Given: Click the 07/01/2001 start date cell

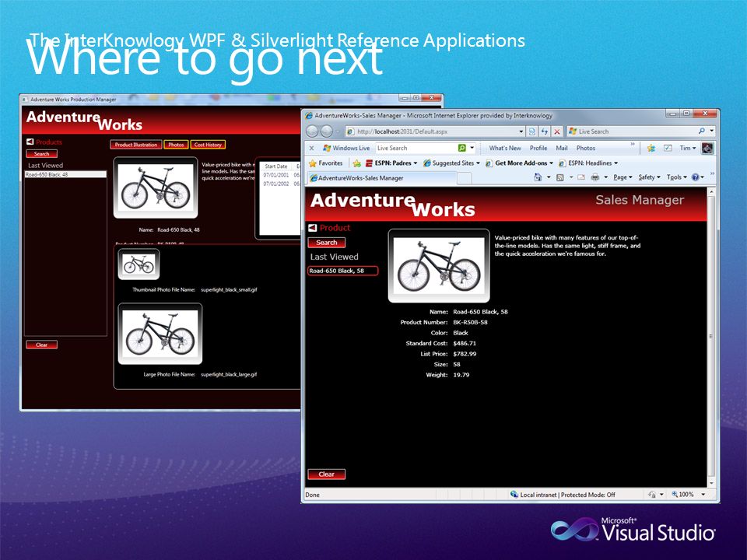Looking at the screenshot, I should [x=275, y=175].
